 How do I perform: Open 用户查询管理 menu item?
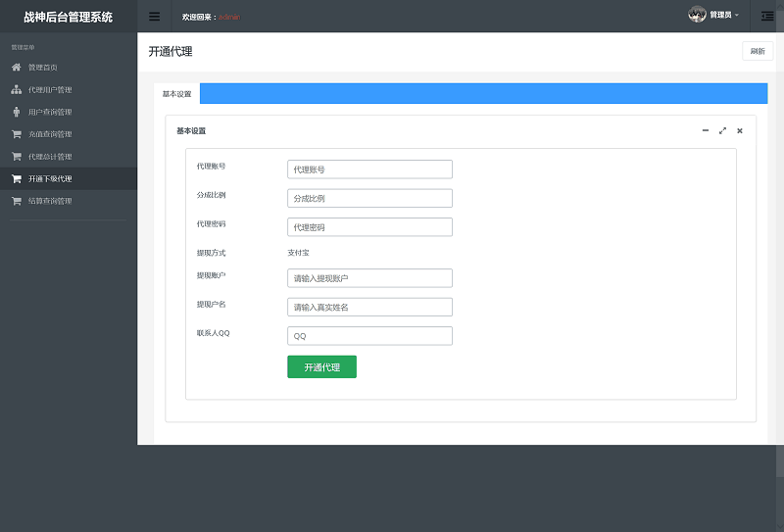(69, 112)
